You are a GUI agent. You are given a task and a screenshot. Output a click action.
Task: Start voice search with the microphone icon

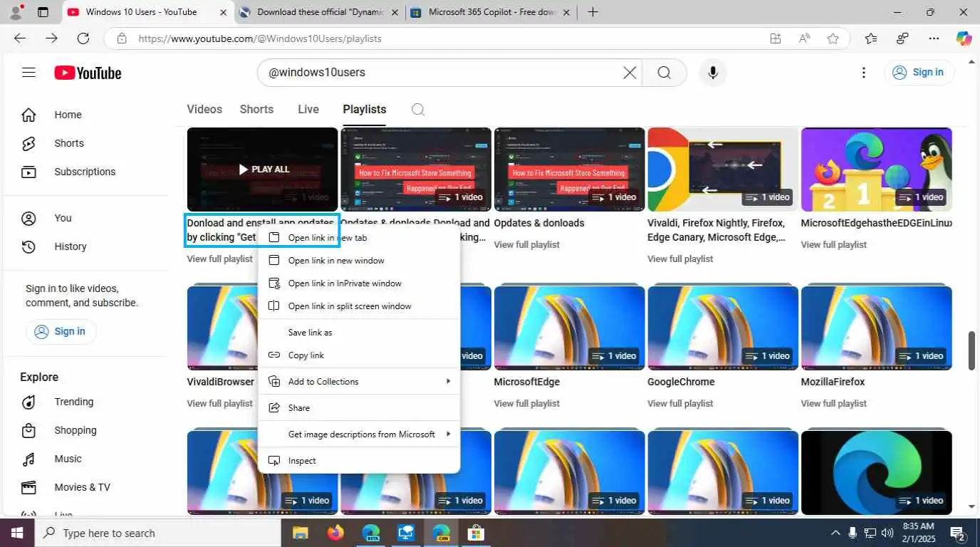pos(712,73)
